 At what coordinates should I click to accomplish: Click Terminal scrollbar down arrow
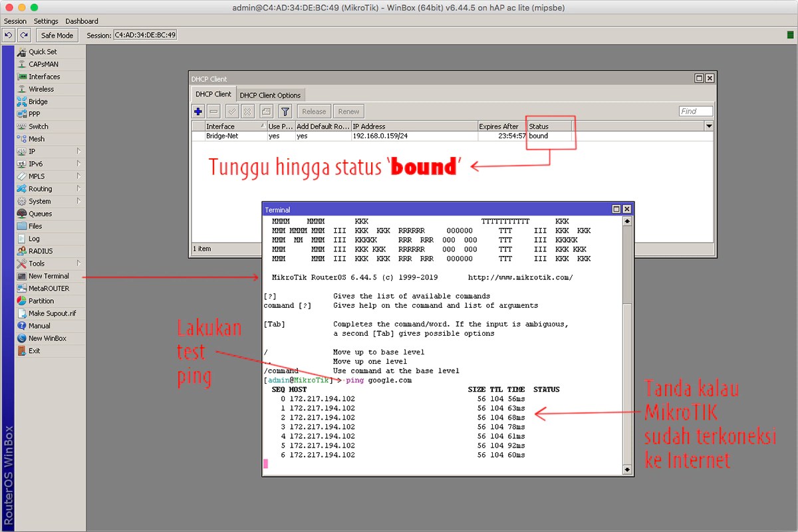pos(626,469)
